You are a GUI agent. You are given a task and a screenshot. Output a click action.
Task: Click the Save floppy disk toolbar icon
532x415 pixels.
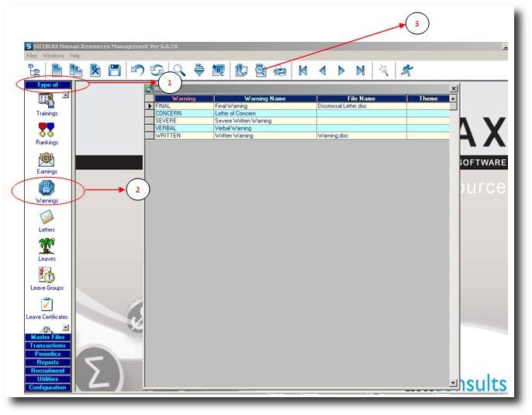(114, 70)
